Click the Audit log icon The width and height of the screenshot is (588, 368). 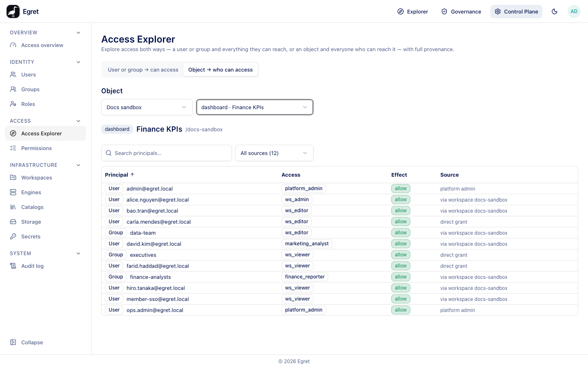point(13,266)
